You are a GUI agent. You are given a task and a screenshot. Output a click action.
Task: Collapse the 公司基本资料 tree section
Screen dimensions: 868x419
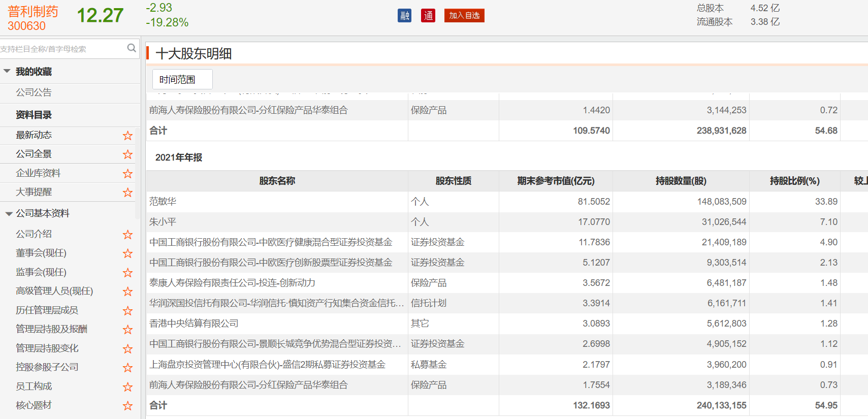[x=9, y=214]
